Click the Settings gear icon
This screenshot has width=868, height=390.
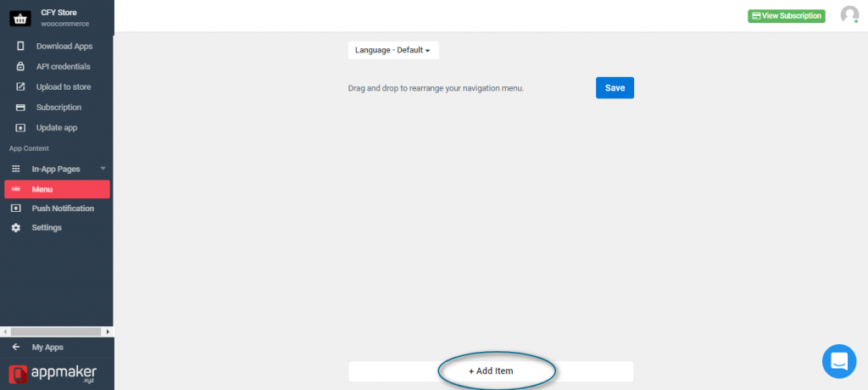click(16, 228)
